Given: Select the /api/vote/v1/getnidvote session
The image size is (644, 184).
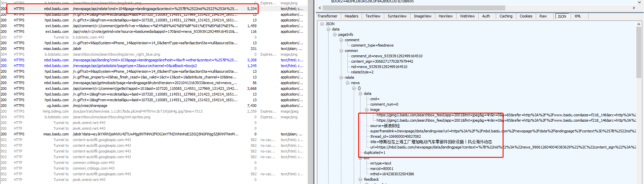Looking at the screenshot, I should tap(154, 32).
